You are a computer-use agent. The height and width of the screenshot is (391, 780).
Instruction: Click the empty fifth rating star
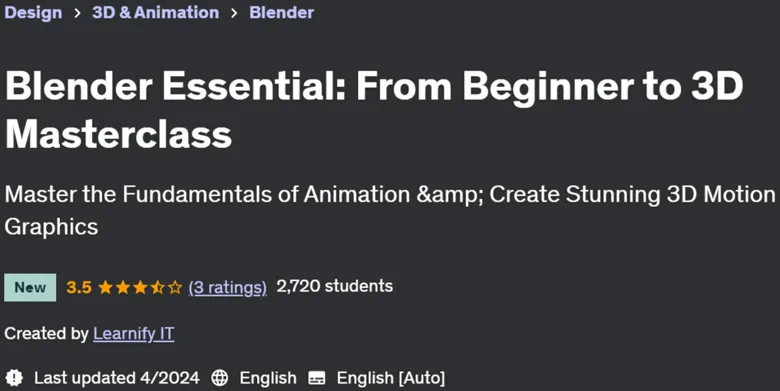(175, 287)
